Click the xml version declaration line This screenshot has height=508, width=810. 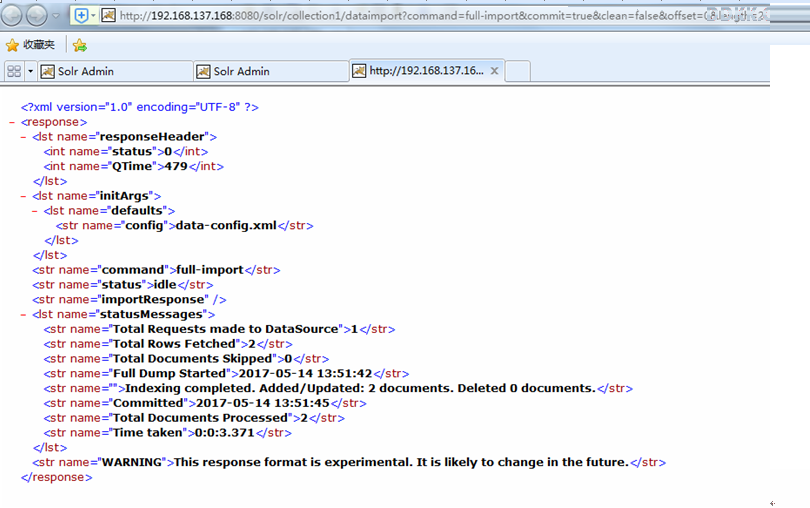point(139,107)
